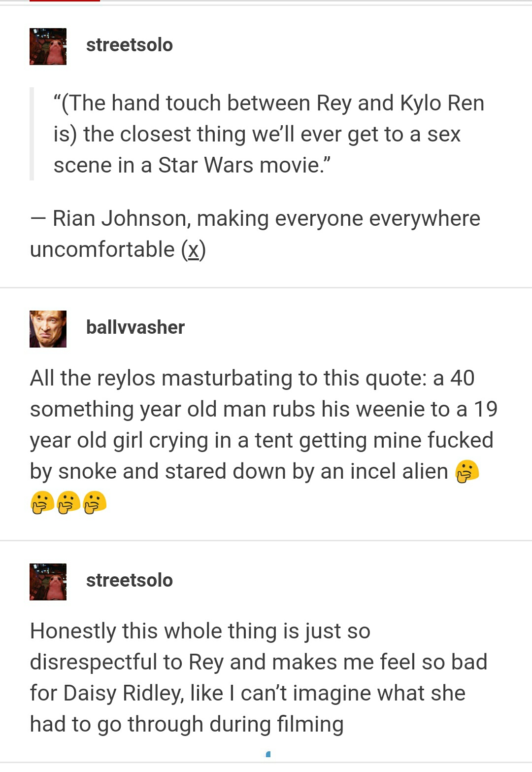Click the small blue icon peeking at bottom edge
Image resolution: width=532 pixels, height=772 pixels.
[268, 754]
